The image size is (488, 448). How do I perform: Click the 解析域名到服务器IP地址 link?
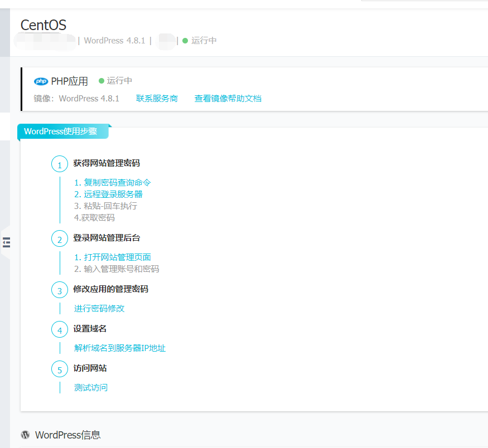[120, 348]
